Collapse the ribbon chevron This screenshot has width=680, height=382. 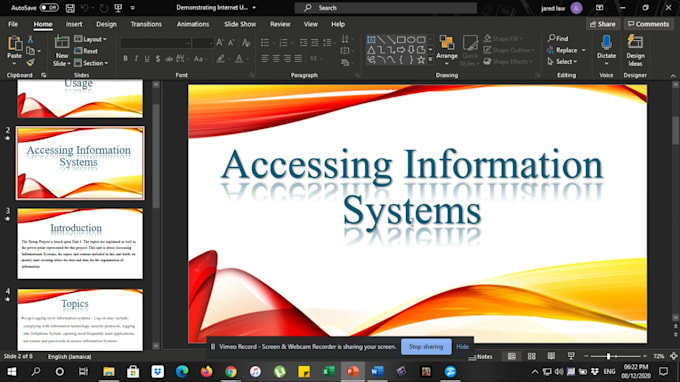coord(673,75)
